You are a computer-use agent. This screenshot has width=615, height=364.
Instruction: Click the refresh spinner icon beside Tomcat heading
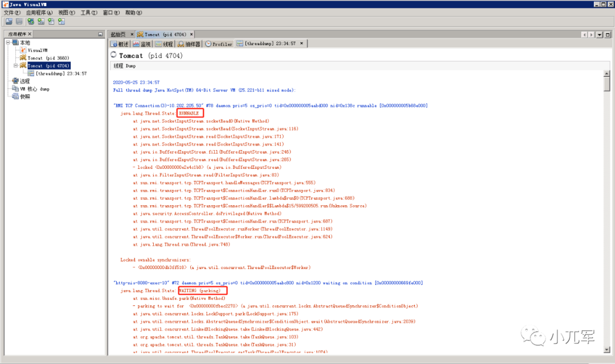coord(114,55)
